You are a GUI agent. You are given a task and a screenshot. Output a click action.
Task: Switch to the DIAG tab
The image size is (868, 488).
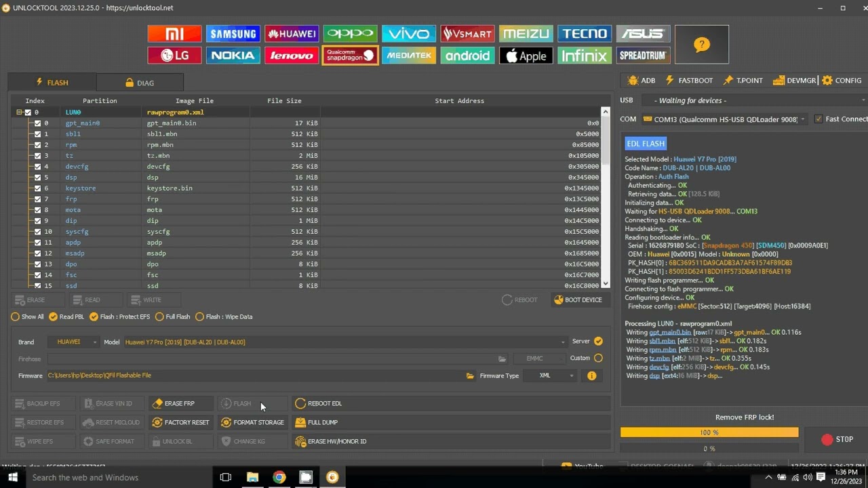(140, 83)
